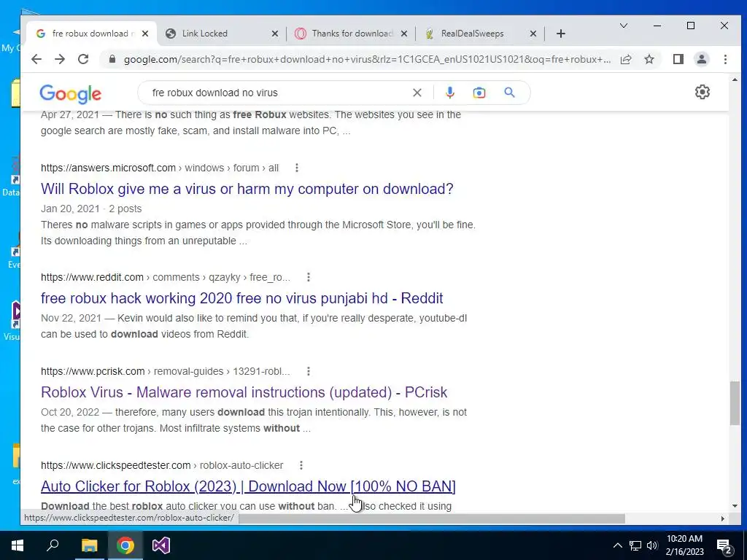Open volume control tray icon
Image resolution: width=747 pixels, height=560 pixels.
pyautogui.click(x=652, y=545)
